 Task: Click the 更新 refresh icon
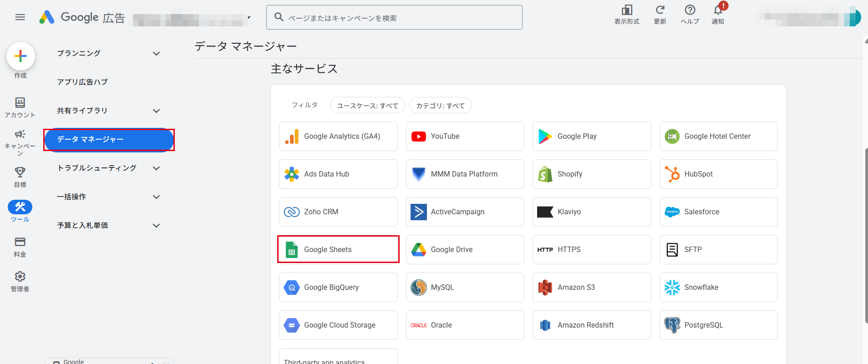pyautogui.click(x=660, y=10)
